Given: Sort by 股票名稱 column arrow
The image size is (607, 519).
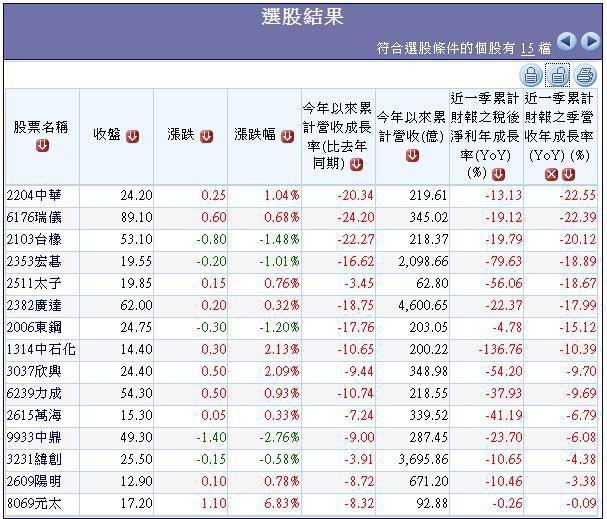Looking at the screenshot, I should (42, 146).
